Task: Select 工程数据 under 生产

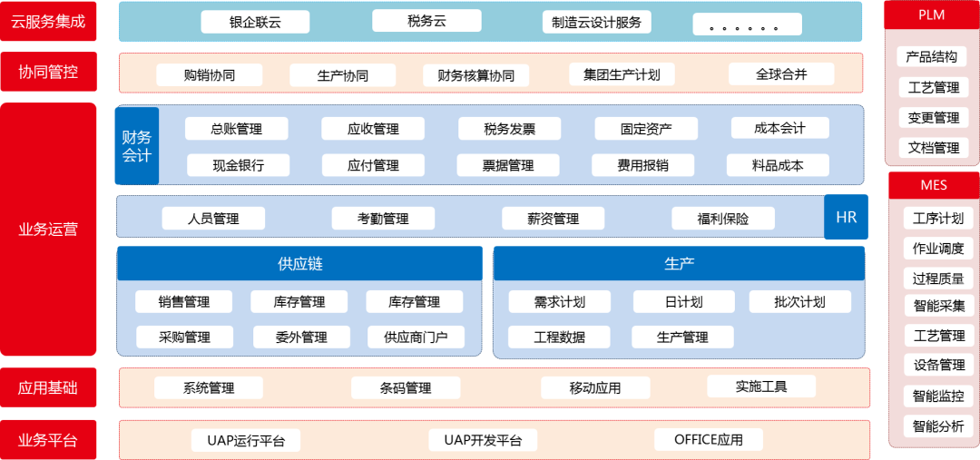Action: (559, 337)
